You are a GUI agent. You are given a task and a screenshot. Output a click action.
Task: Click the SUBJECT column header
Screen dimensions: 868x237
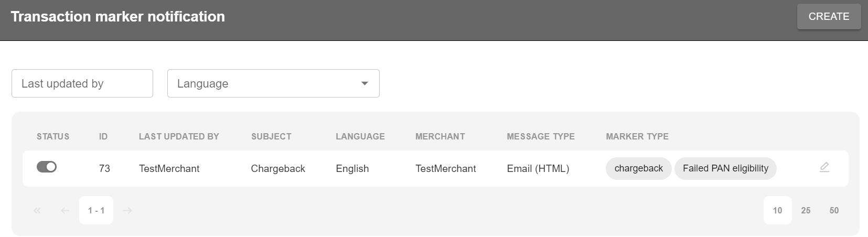point(271,136)
